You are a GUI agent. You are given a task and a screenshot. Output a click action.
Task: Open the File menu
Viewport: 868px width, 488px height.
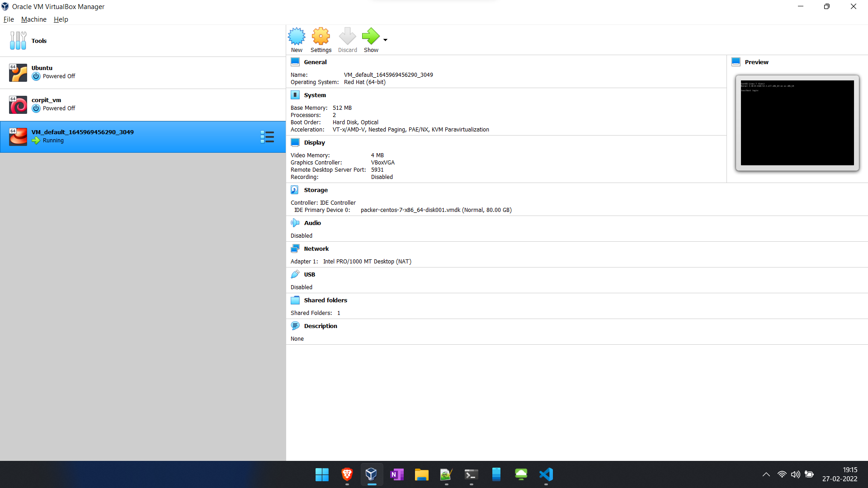tap(9, 19)
